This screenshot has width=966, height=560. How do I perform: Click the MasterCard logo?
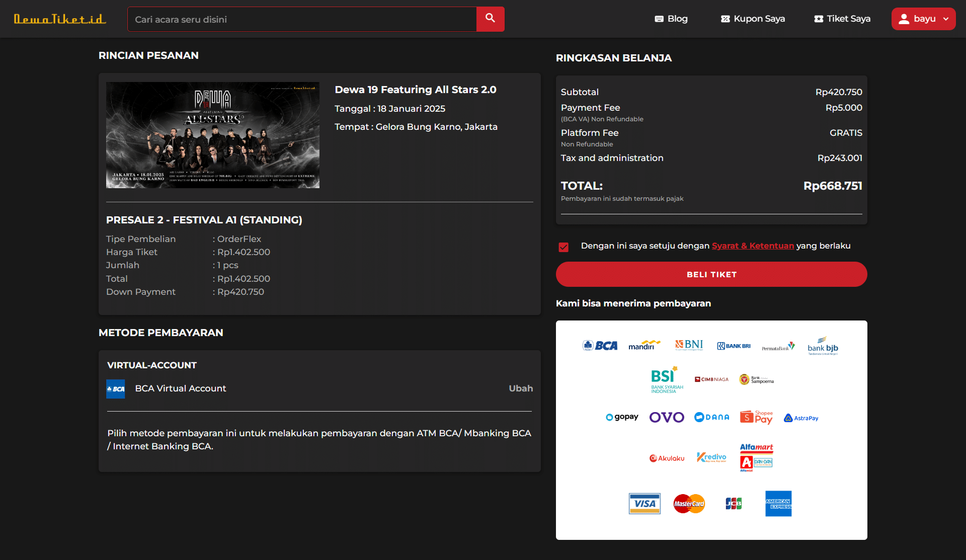point(689,504)
